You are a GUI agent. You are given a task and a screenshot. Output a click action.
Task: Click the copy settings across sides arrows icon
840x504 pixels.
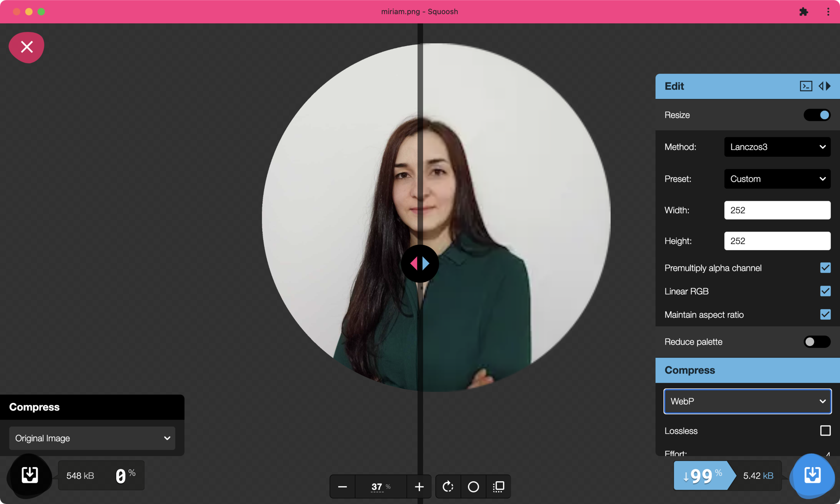coord(825,86)
